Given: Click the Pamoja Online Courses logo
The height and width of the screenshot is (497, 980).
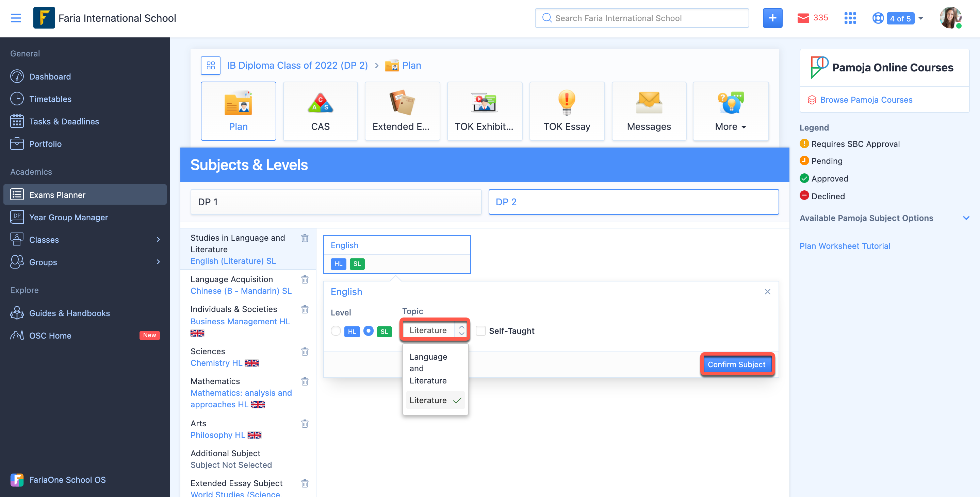Looking at the screenshot, I should click(x=819, y=67).
